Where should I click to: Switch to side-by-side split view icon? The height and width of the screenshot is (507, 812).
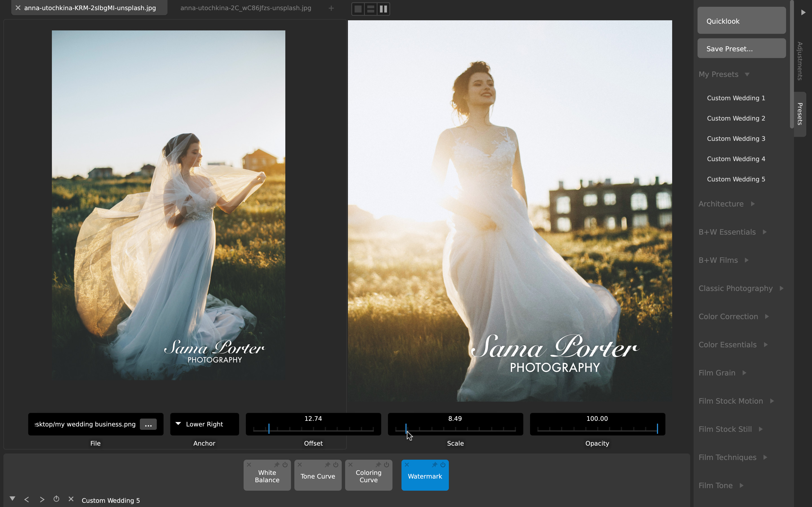pyautogui.click(x=383, y=9)
